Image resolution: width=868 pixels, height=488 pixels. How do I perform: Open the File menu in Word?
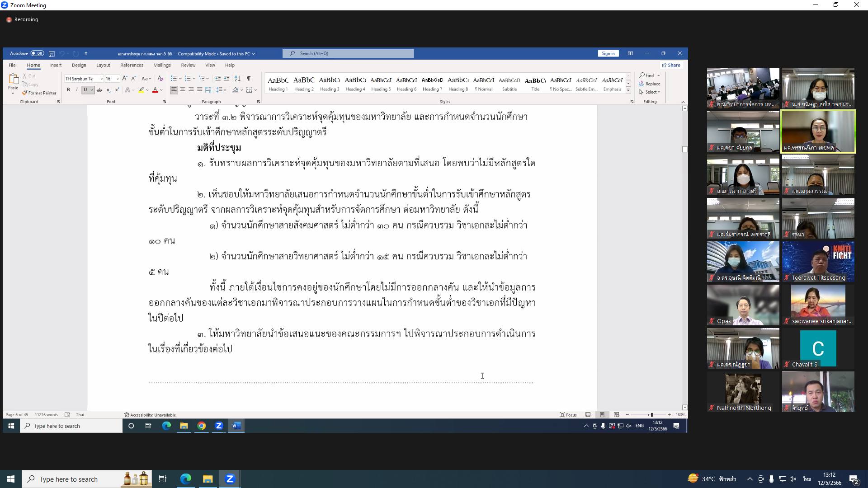12,65
